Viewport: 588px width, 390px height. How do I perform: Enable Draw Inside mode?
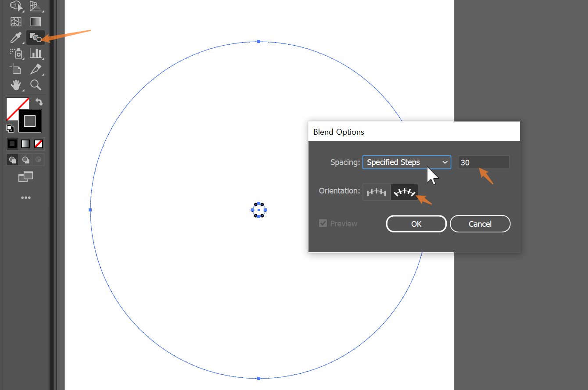coord(39,160)
